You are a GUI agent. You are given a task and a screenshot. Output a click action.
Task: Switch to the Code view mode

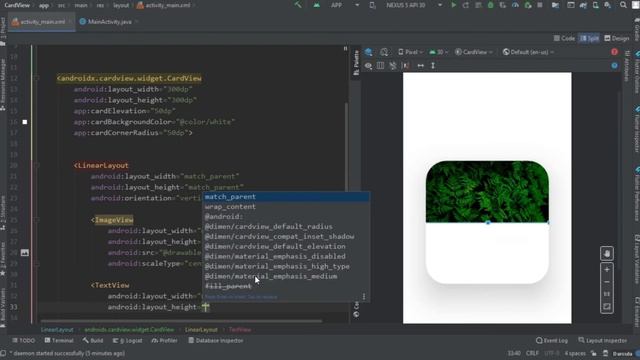tap(564, 38)
